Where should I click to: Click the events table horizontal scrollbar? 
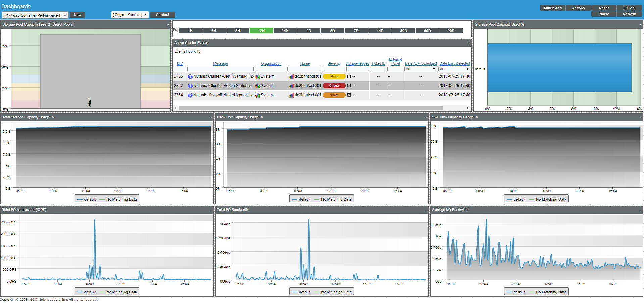(310, 108)
